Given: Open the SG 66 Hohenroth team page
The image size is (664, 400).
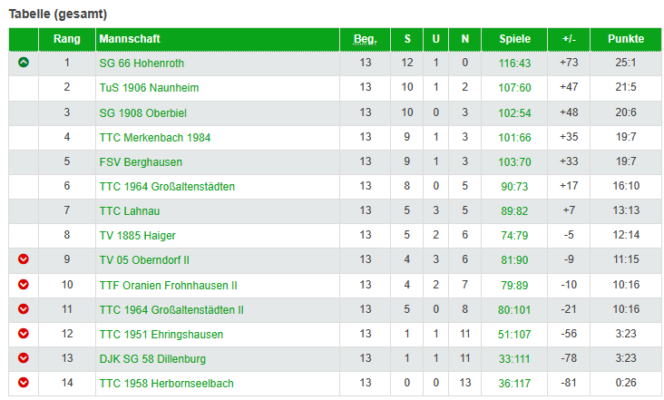Looking at the screenshot, I should 141,63.
